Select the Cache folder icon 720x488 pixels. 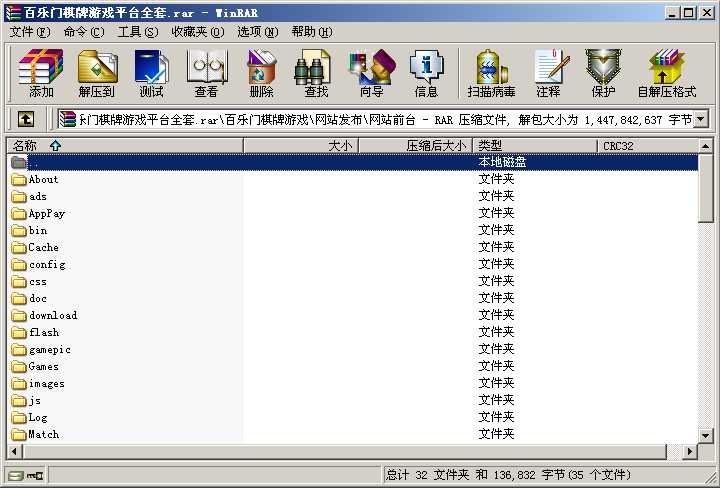[19, 247]
